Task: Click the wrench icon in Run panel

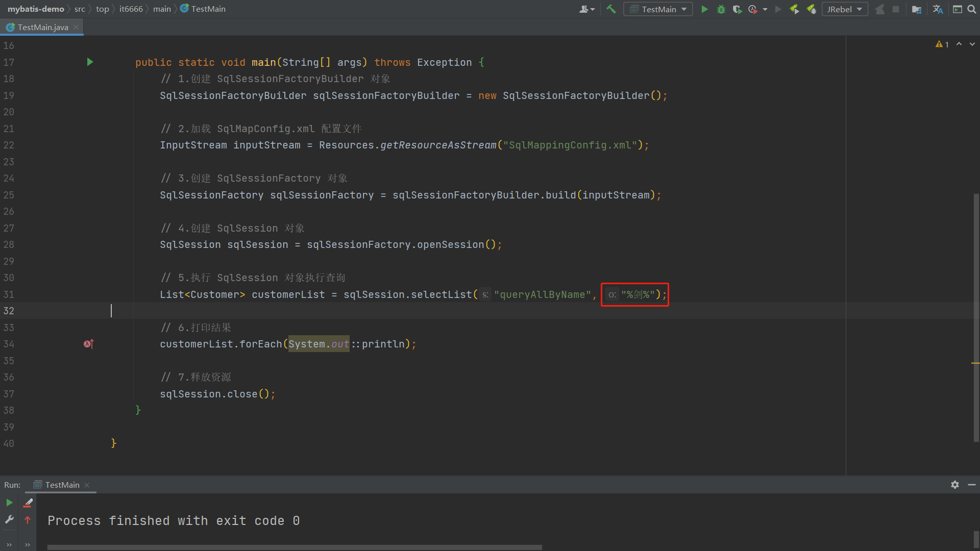Action: point(9,519)
